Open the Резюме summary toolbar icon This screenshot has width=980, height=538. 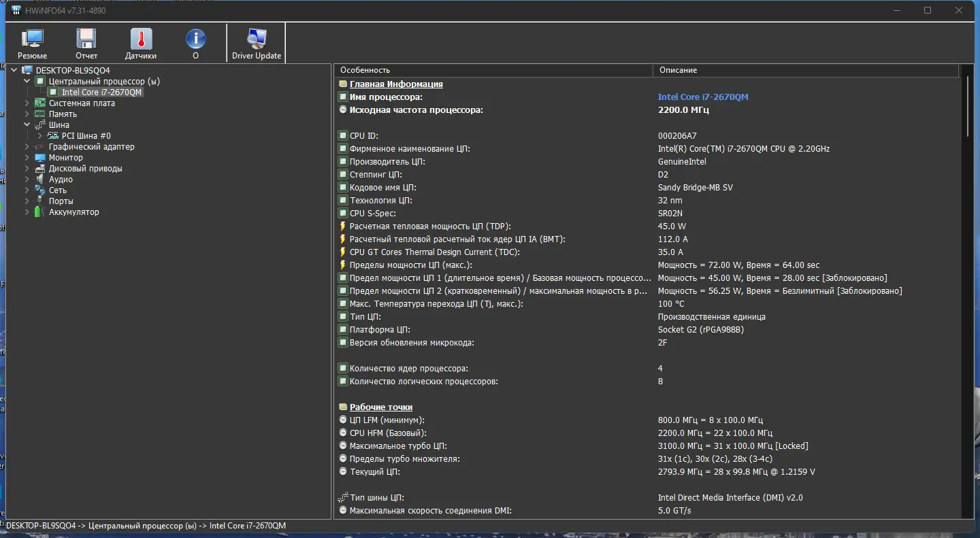pos(32,39)
